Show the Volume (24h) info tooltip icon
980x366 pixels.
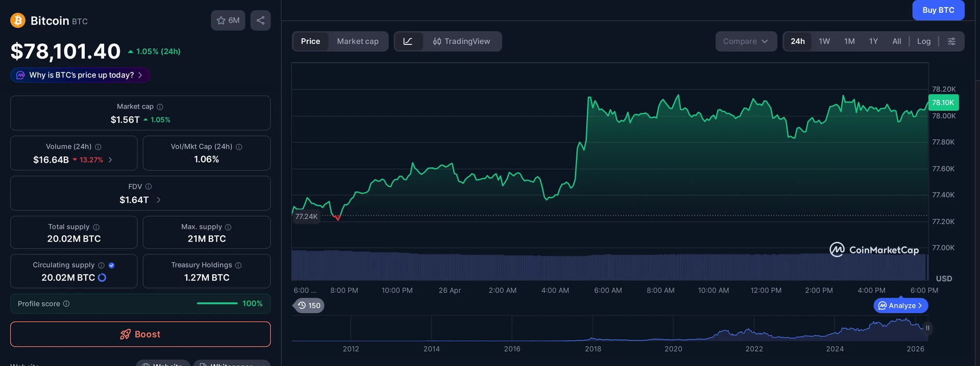(98, 147)
